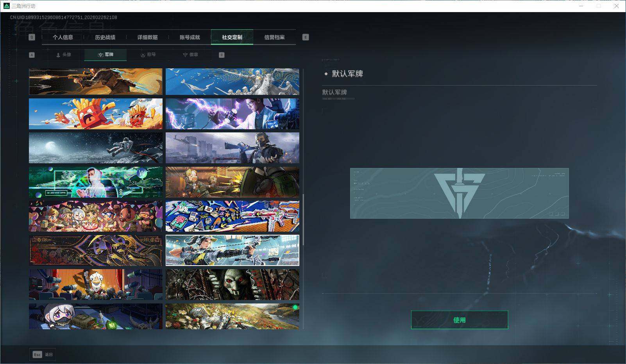Maximize the 三角洲行动 window
This screenshot has width=626, height=364.
(x=599, y=6)
